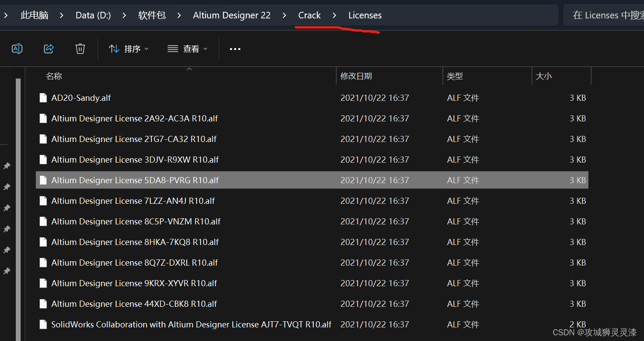
Task: Click file icon of SolidWorks Collaboration license
Action: click(43, 324)
